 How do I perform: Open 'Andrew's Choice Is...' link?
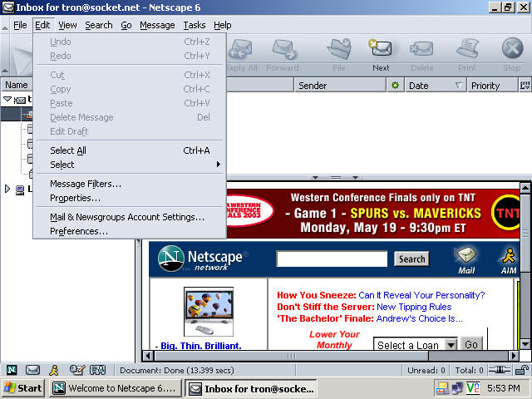coord(419,318)
